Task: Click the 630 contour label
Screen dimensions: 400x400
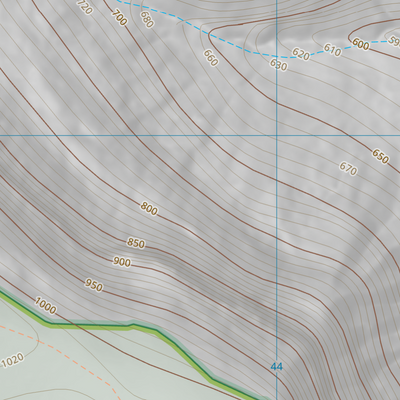Action: pos(278,65)
